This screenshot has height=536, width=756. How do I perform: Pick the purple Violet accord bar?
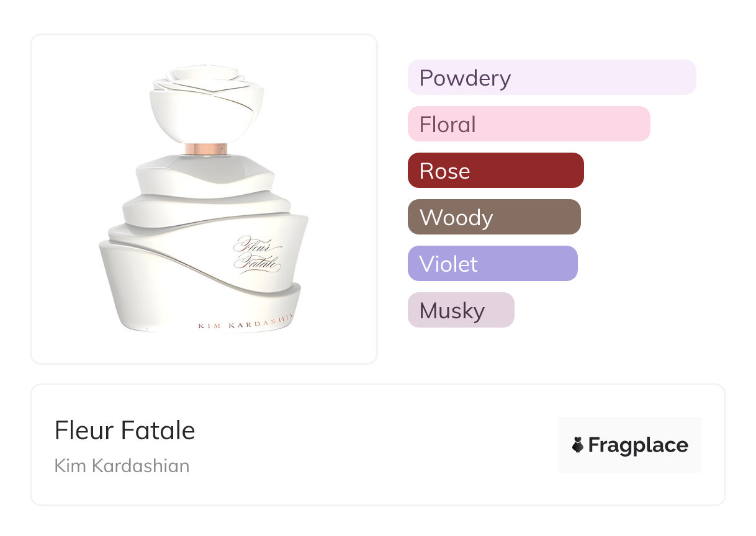coord(492,264)
